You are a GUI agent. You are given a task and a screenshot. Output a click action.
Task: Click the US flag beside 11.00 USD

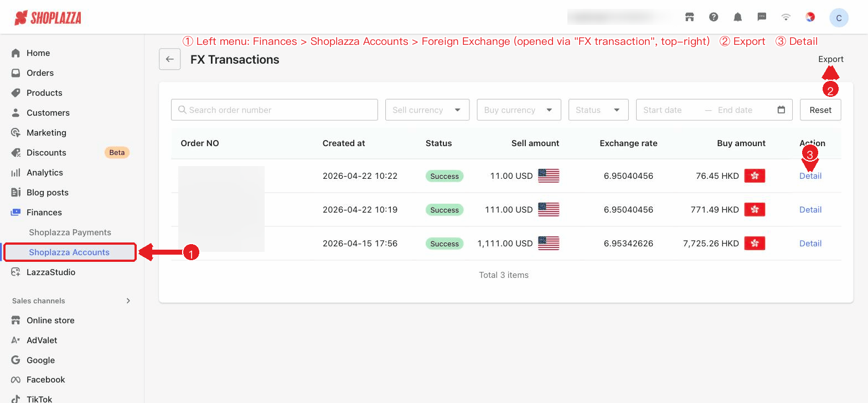pyautogui.click(x=549, y=176)
